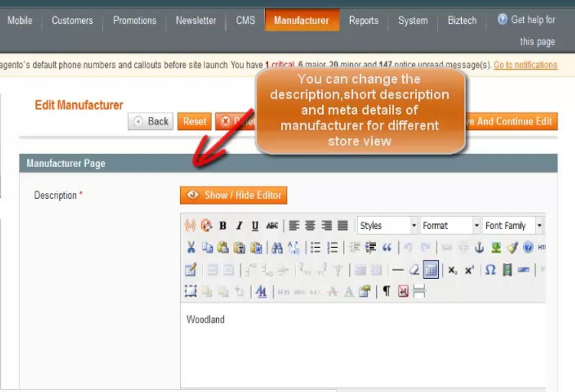Screen dimensions: 575x392
Task: Justify text fully
Action: point(342,225)
